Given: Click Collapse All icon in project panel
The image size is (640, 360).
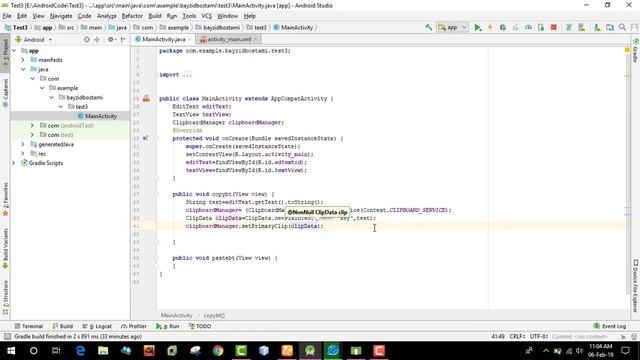Looking at the screenshot, I should coord(97,40).
